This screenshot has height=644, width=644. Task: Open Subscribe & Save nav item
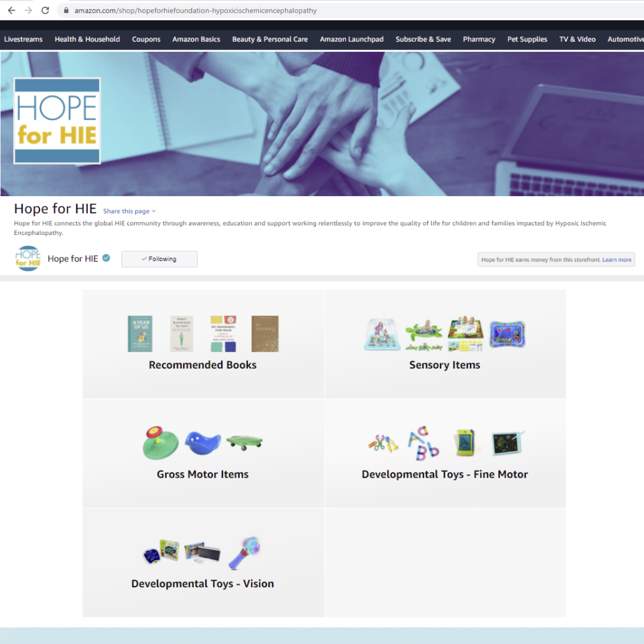[x=423, y=39]
